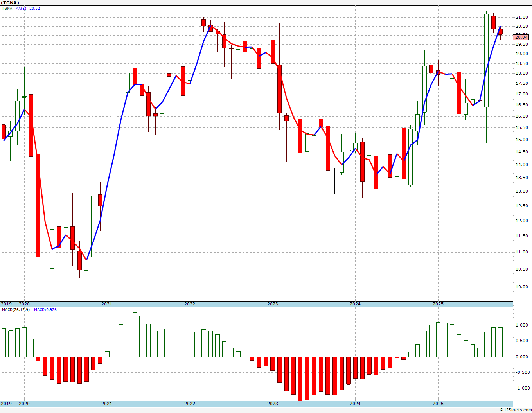Screen dimensions: 532x413
Task: Click the highlighted 20.04 current price tag
Action: (x=521, y=37)
